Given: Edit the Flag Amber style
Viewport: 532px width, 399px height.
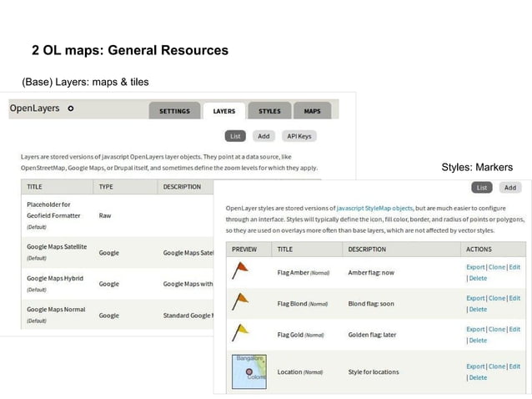Looking at the screenshot, I should click(x=514, y=267).
